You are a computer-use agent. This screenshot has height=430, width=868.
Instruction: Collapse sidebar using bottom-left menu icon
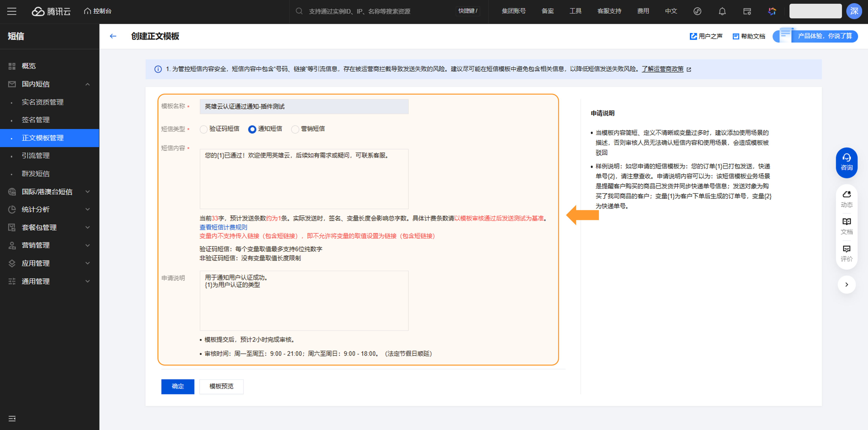click(12, 419)
